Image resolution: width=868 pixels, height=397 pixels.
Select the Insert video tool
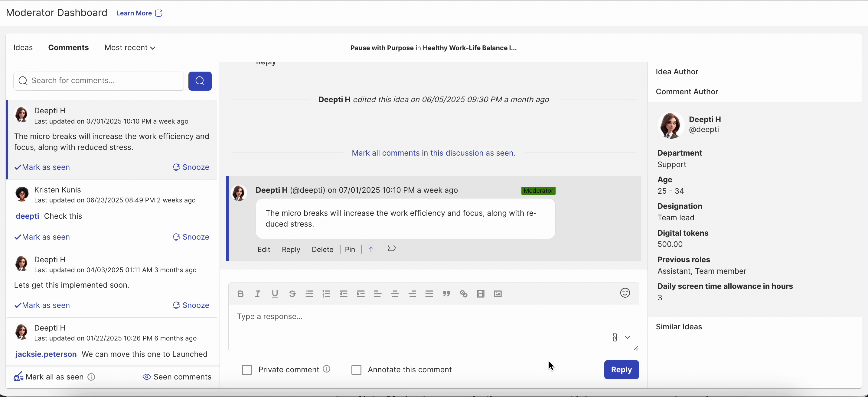481,294
